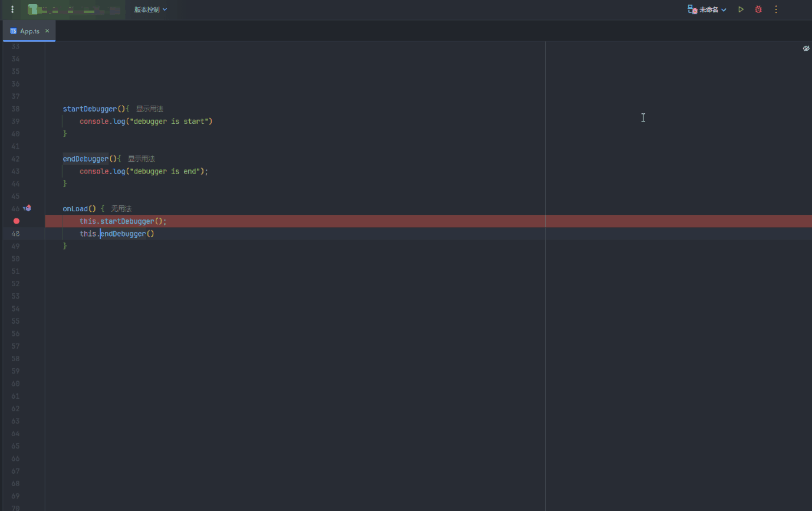This screenshot has height=511, width=812.
Task: Open more run options via vertical ellipsis icon
Action: point(775,9)
